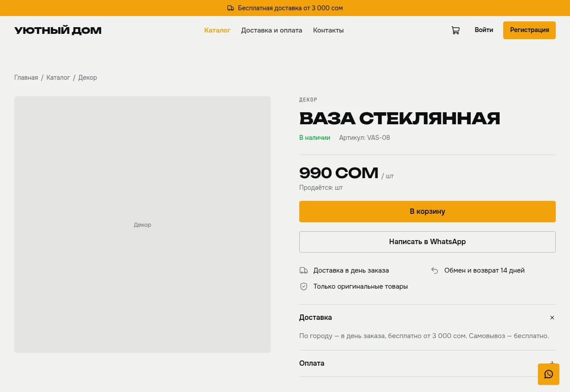Open the 'Контакты' navigation item

(328, 30)
